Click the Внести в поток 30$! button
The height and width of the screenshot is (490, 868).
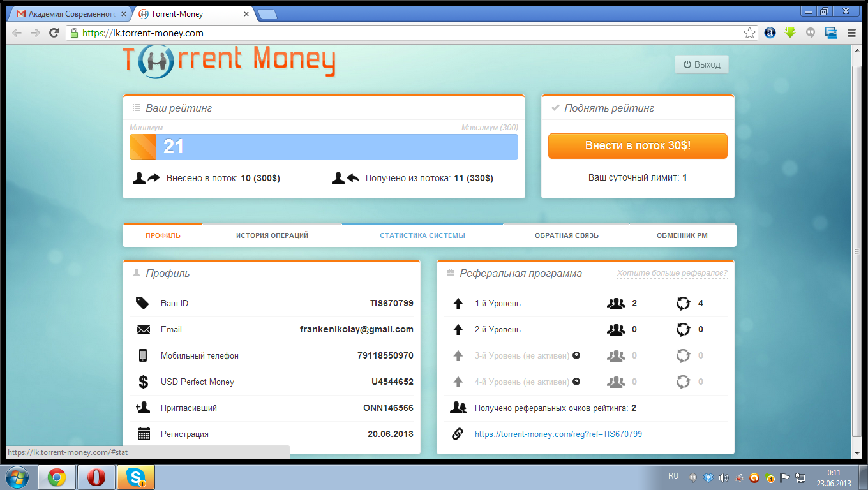[x=638, y=146]
